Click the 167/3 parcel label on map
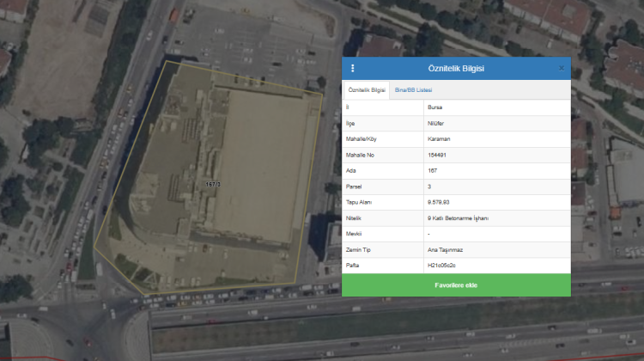 pyautogui.click(x=214, y=185)
